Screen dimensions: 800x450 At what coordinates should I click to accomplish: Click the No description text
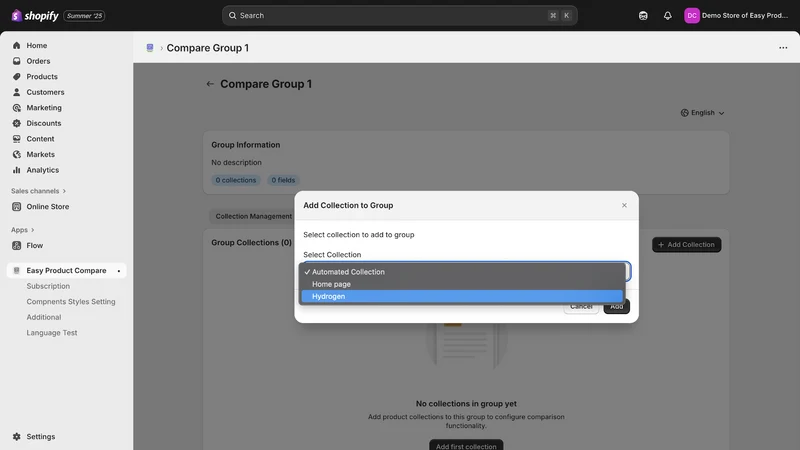[236, 162]
